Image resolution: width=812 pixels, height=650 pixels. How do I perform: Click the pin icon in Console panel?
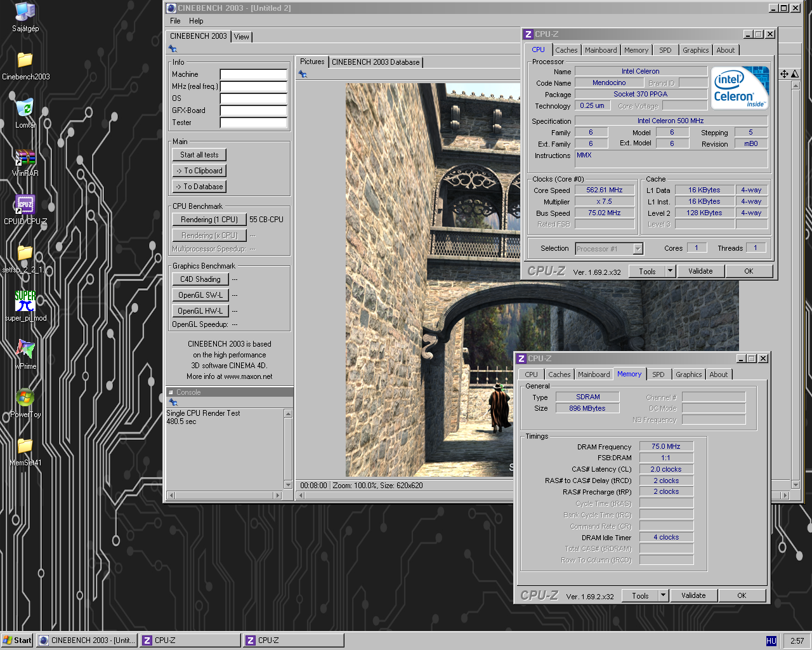click(173, 402)
